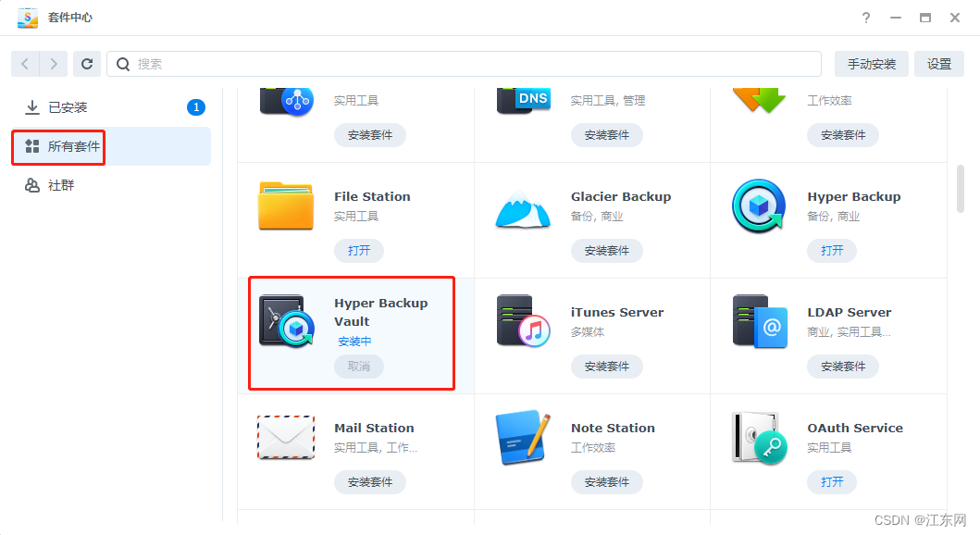Select 已安装 in the sidebar

[x=111, y=107]
